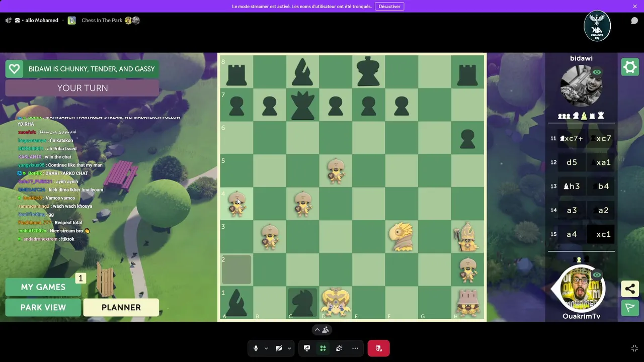Switch to PARK VIEW
The width and height of the screenshot is (644, 362).
click(43, 308)
